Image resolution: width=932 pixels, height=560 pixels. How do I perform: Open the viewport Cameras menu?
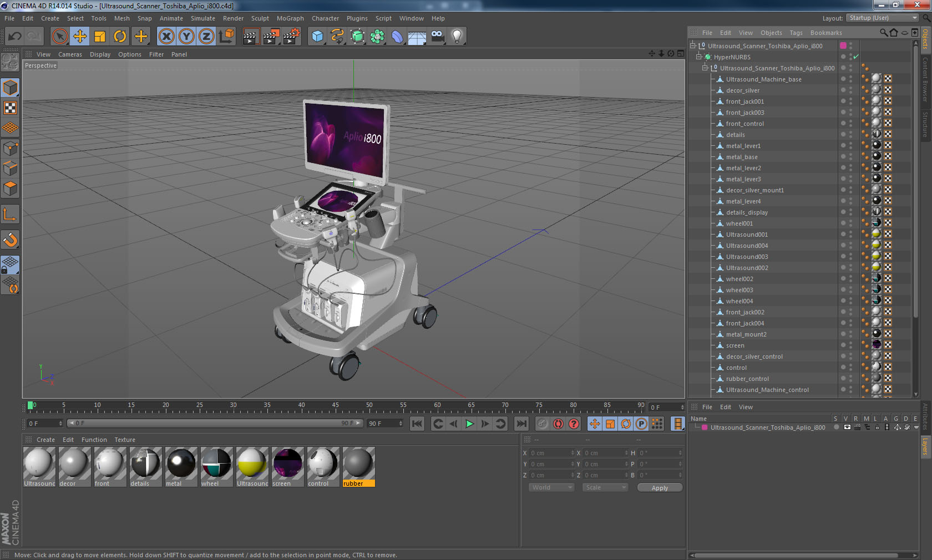click(x=70, y=54)
